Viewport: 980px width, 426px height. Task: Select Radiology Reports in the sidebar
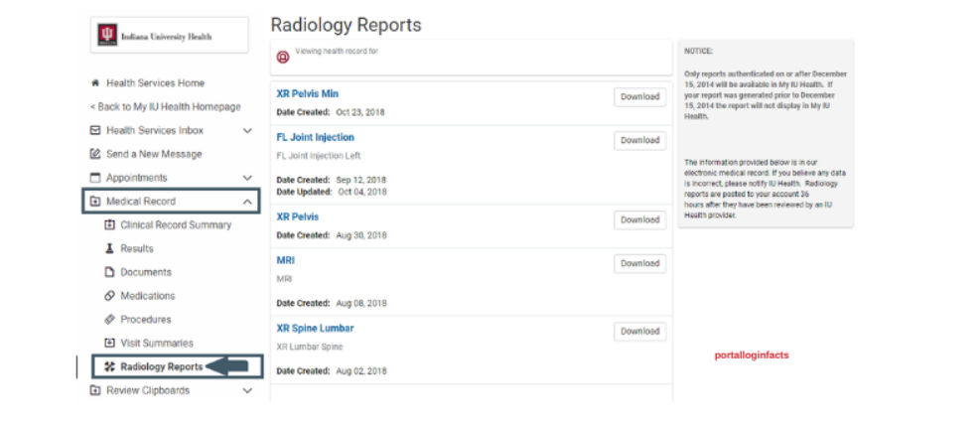coord(162,366)
